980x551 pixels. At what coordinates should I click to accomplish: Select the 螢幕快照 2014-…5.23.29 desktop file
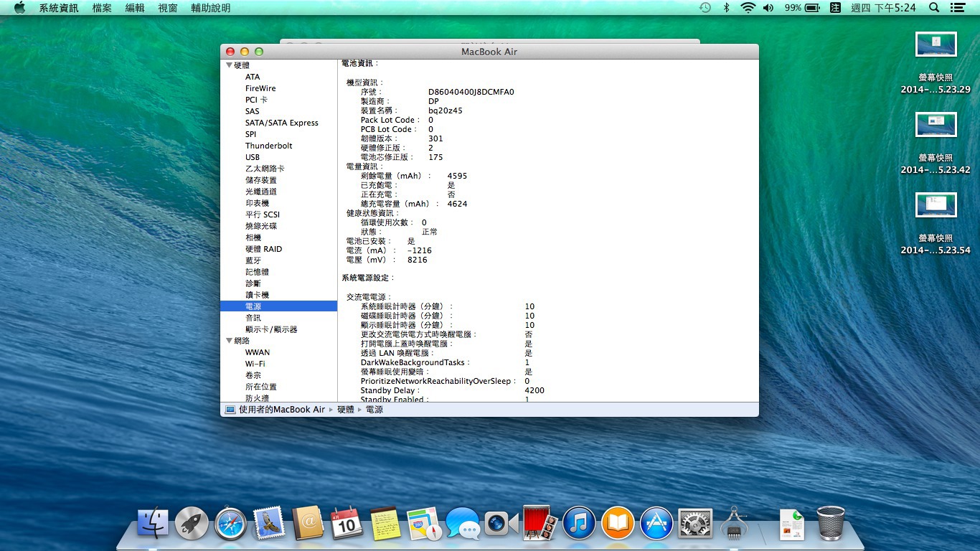click(936, 44)
